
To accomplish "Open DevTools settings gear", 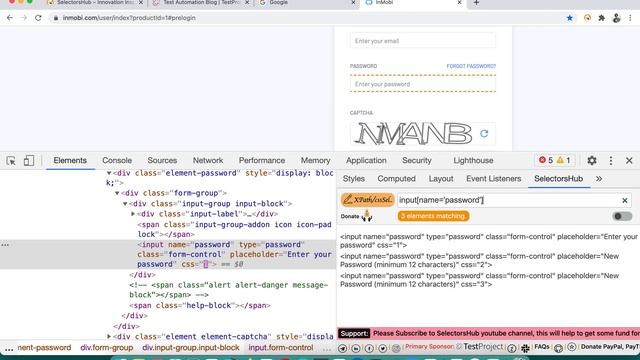I will 592,160.
